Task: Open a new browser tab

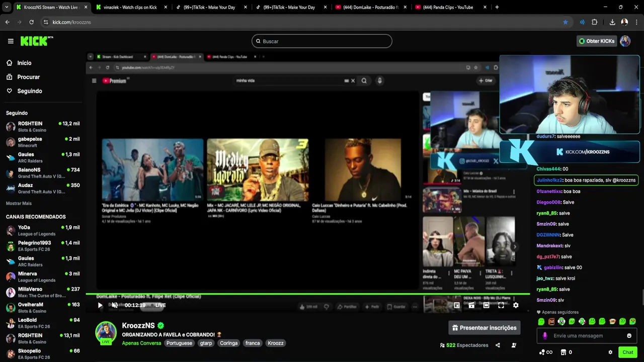Action: 497,8
